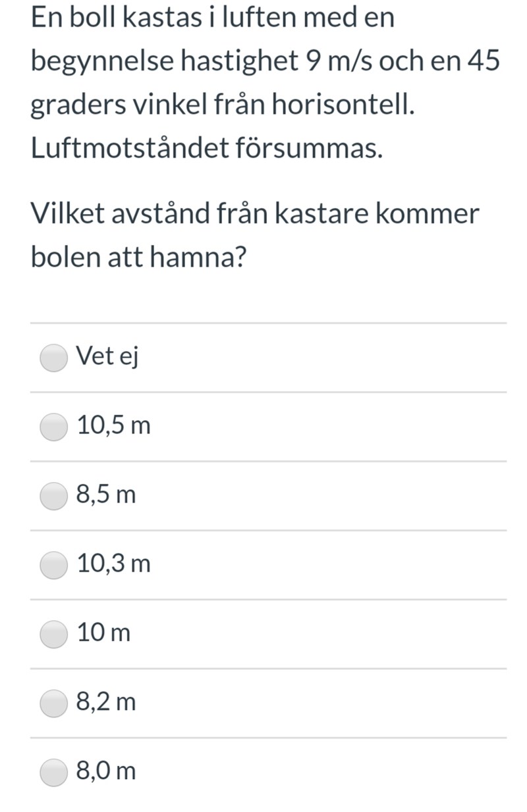Tap the "10 m" answer label
Viewport: 527px width, 812px height.
[103, 633]
